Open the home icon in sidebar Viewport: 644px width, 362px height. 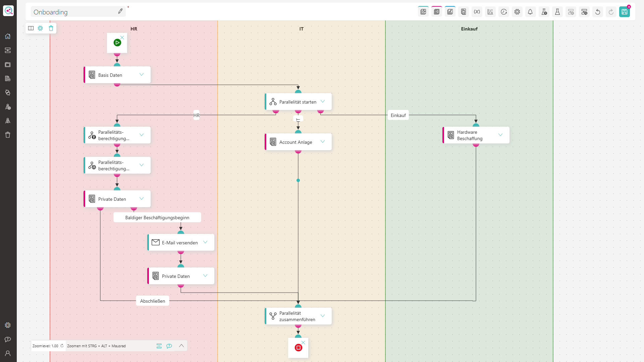coord(8,36)
